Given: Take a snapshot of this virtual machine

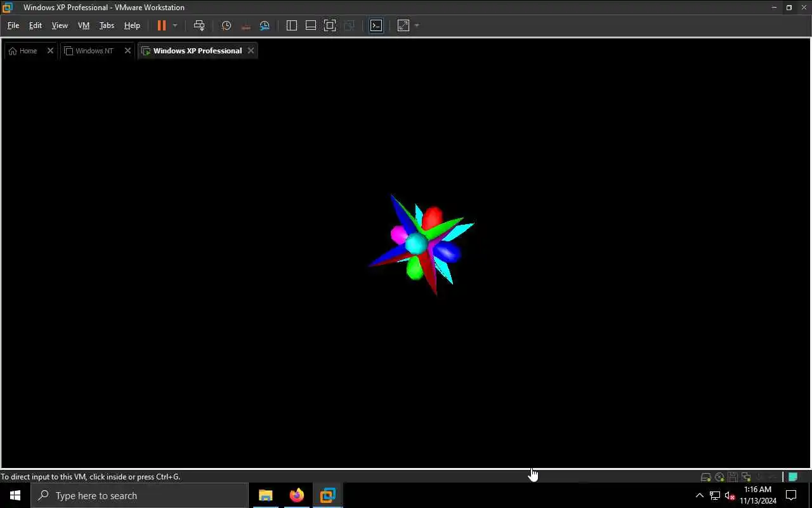Looking at the screenshot, I should coord(226,25).
